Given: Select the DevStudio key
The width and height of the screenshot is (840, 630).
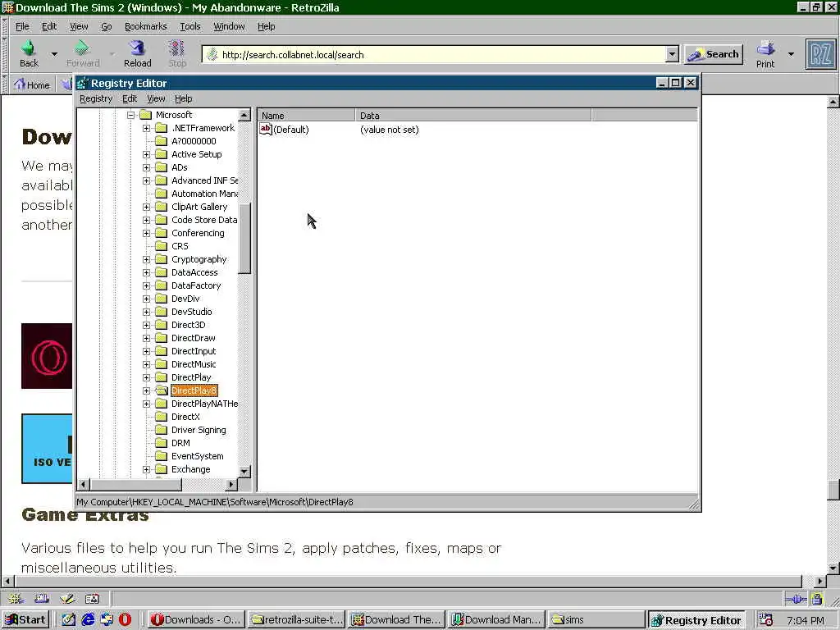Looking at the screenshot, I should click(x=191, y=312).
